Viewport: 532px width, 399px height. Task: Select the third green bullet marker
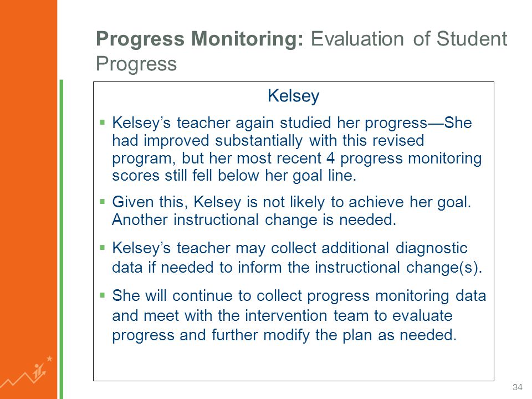pyautogui.click(x=103, y=247)
